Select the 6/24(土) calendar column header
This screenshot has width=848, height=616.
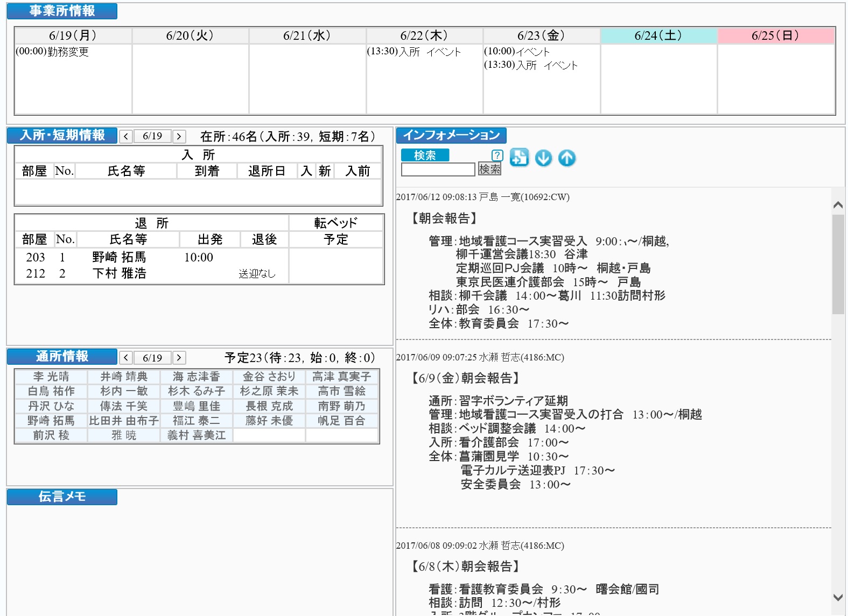658,36
